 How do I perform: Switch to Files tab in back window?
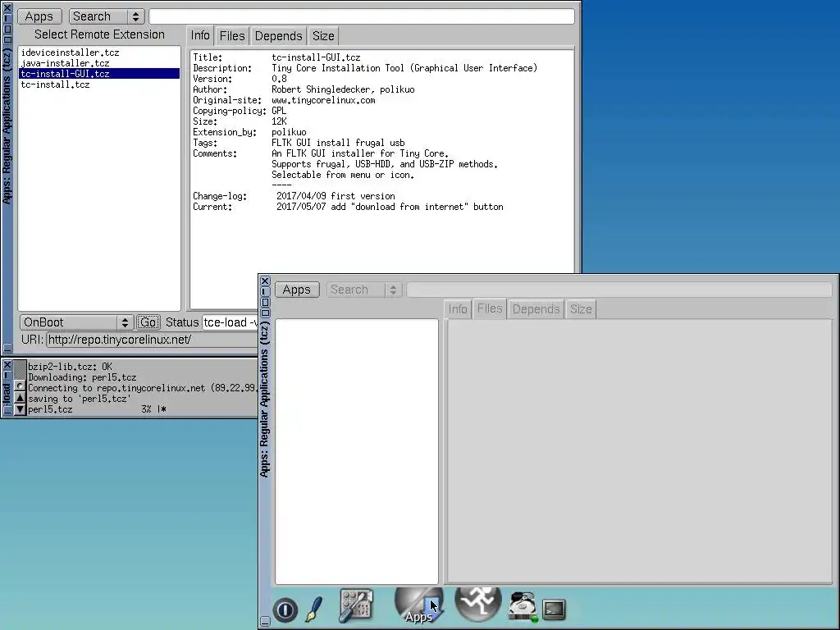[x=232, y=36]
